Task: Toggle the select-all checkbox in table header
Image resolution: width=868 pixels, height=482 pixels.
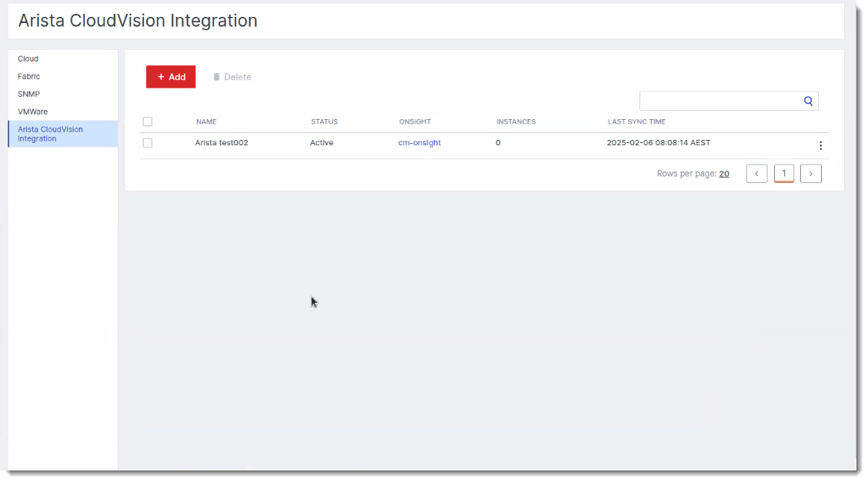Action: [x=147, y=121]
